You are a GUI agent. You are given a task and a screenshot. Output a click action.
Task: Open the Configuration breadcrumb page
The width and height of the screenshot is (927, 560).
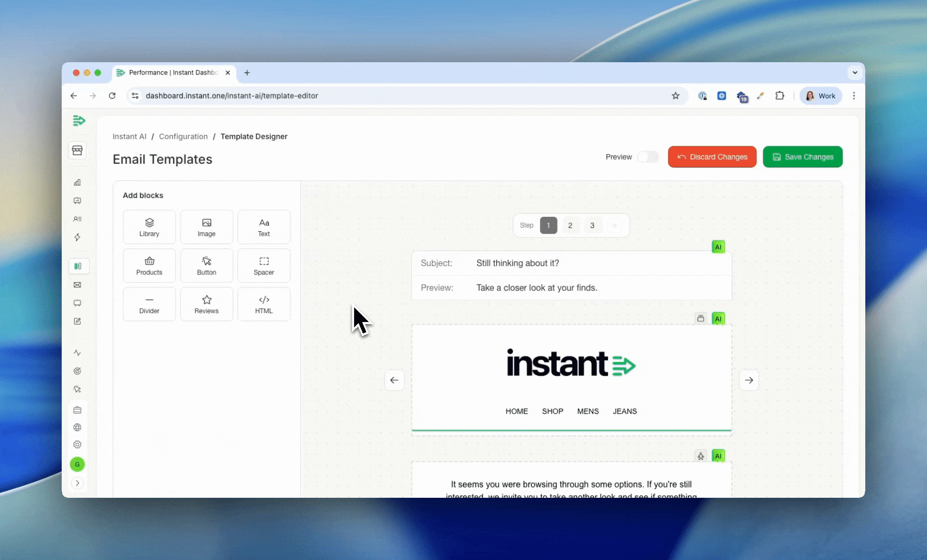[183, 136]
